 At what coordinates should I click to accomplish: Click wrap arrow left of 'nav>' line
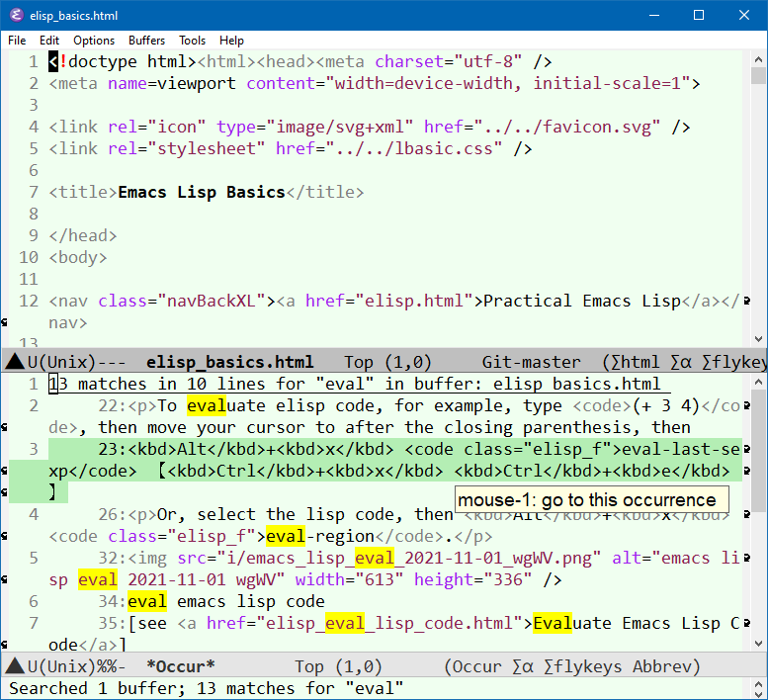(x=4, y=322)
